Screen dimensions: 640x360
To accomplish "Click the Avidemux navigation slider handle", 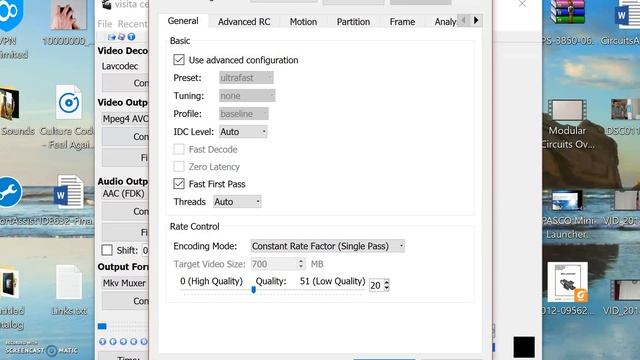I will [102, 326].
